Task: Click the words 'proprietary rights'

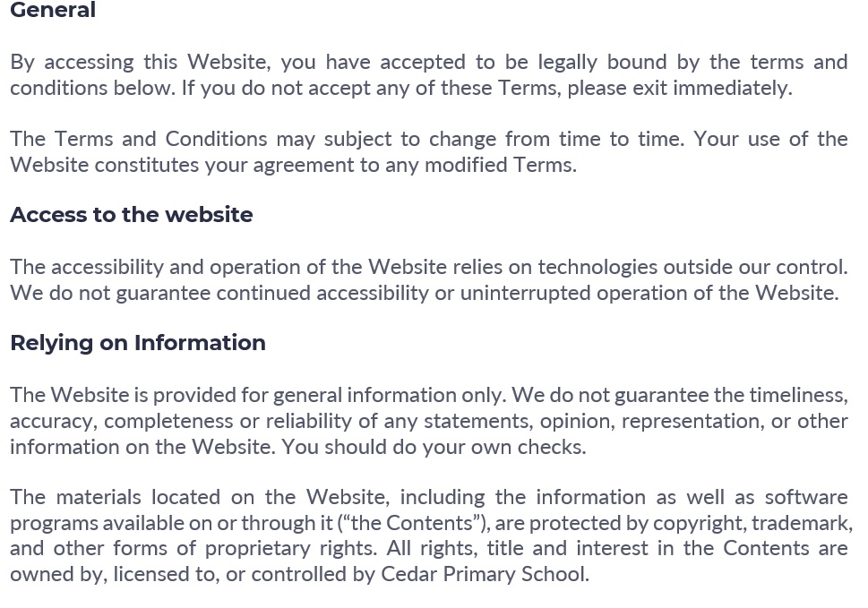Action: (x=291, y=549)
